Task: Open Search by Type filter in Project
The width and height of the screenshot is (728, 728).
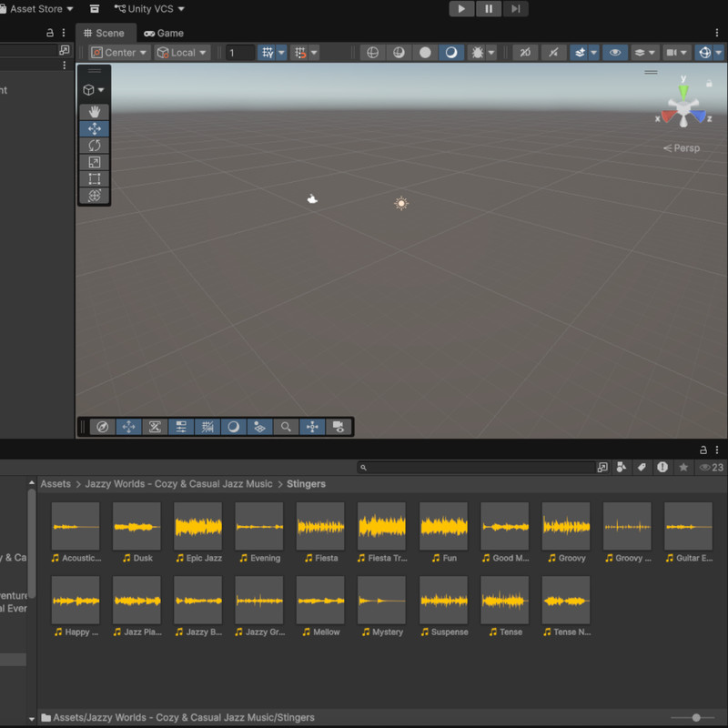Action: point(622,467)
